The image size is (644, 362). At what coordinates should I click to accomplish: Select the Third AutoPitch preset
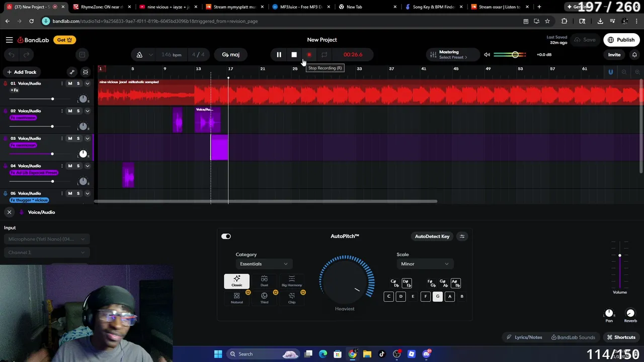[264, 298]
